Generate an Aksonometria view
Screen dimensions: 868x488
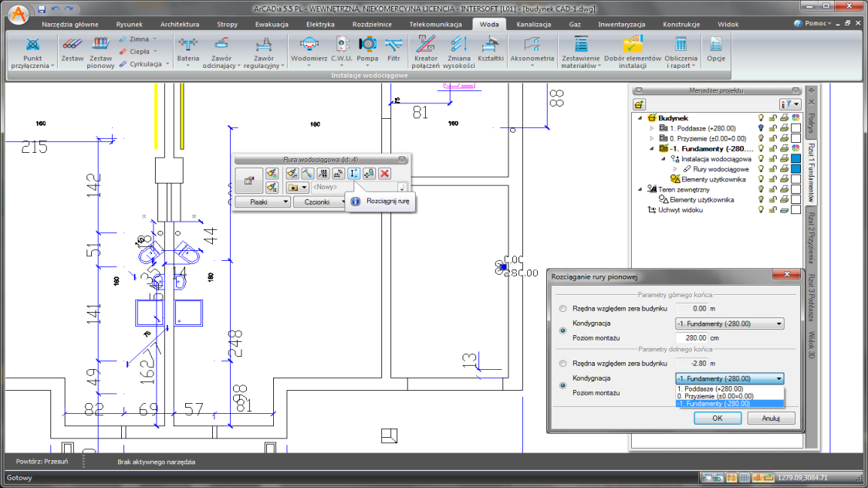click(x=532, y=52)
